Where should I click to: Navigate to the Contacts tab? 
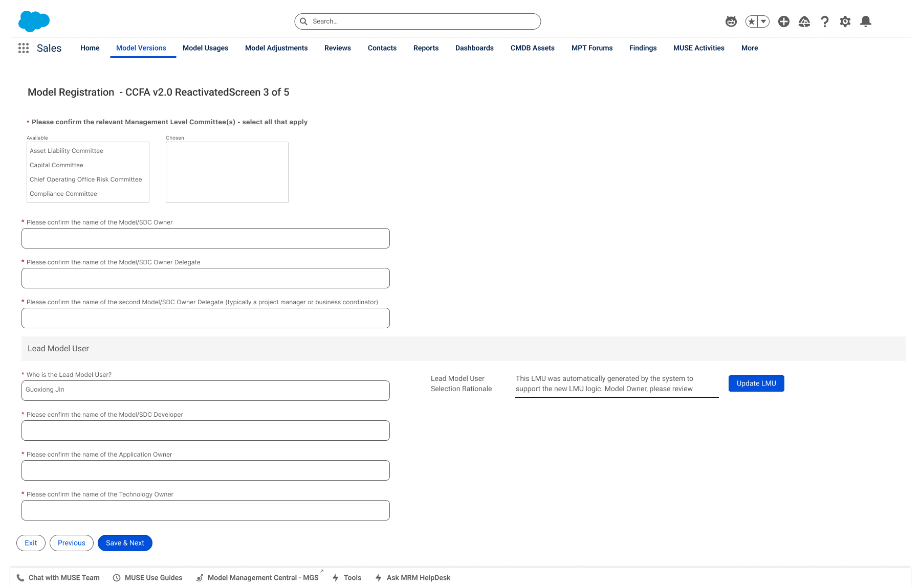[382, 48]
